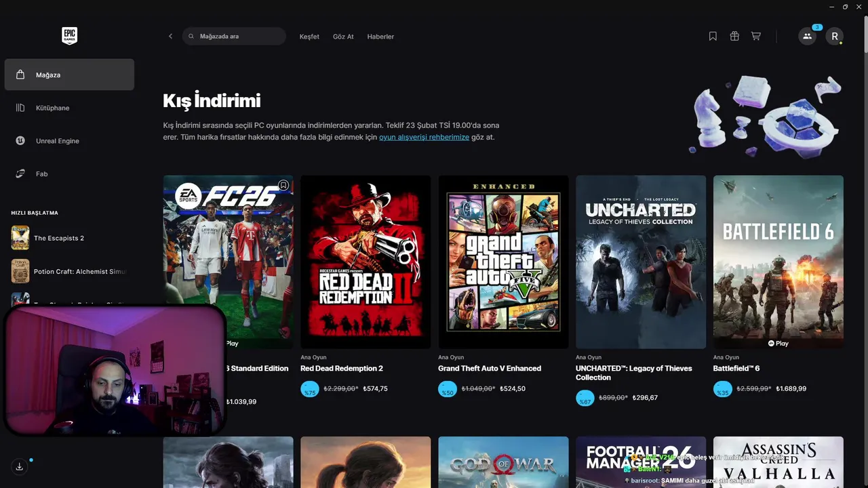Screen dimensions: 868x488
Task: Open the Football Manager 26 card
Action: tap(641, 462)
